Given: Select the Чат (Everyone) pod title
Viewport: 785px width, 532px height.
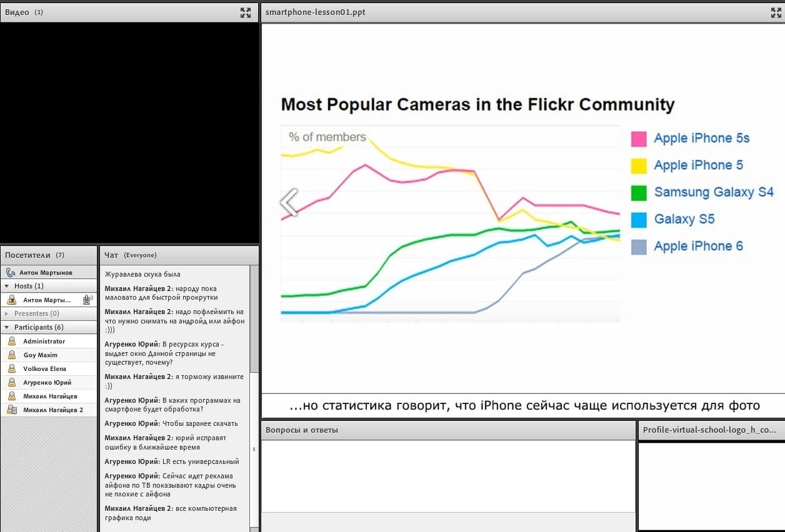Looking at the screenshot, I should pos(131,255).
